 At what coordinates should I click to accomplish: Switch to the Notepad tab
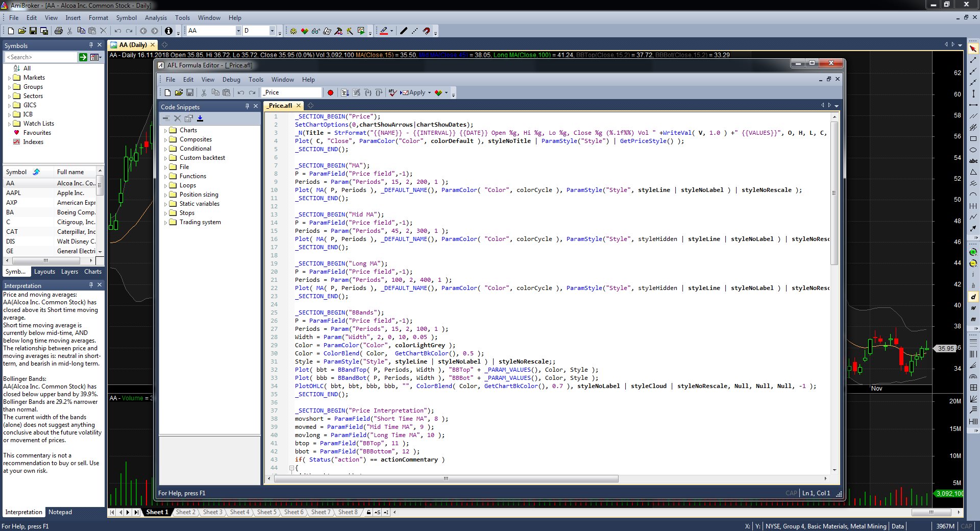60,512
